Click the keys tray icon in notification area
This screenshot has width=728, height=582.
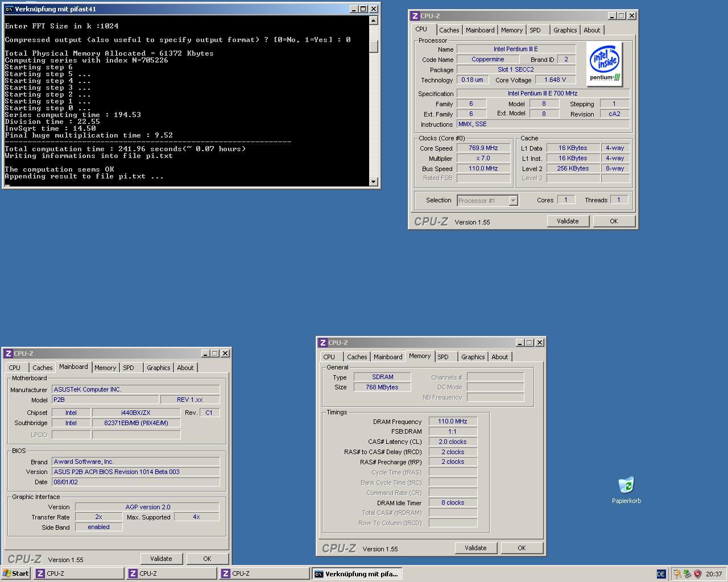(x=677, y=573)
